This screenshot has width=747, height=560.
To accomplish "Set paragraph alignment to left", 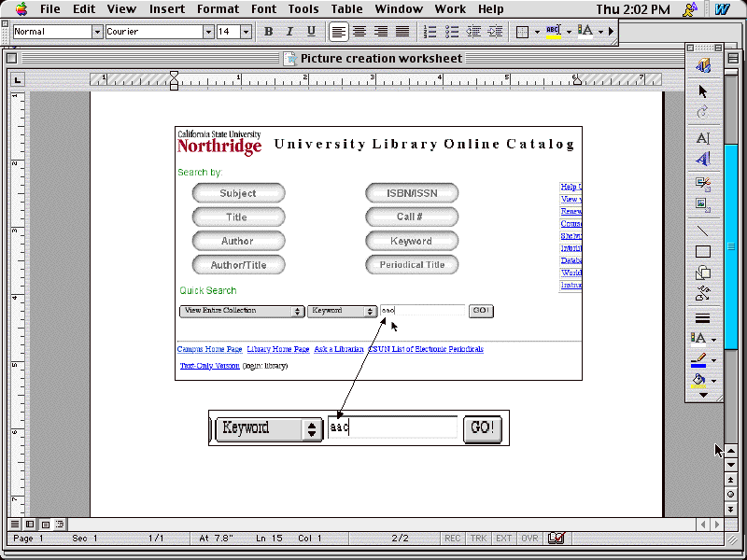I will pyautogui.click(x=338, y=32).
